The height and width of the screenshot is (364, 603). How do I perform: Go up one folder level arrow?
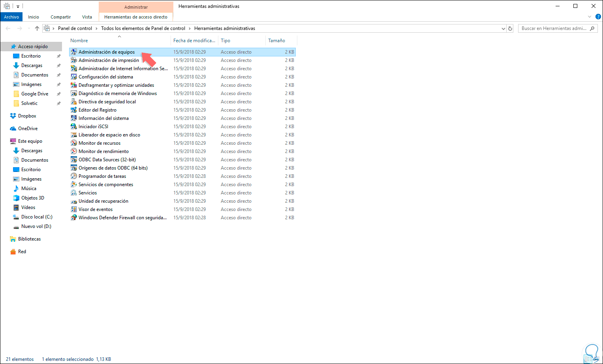coord(37,28)
